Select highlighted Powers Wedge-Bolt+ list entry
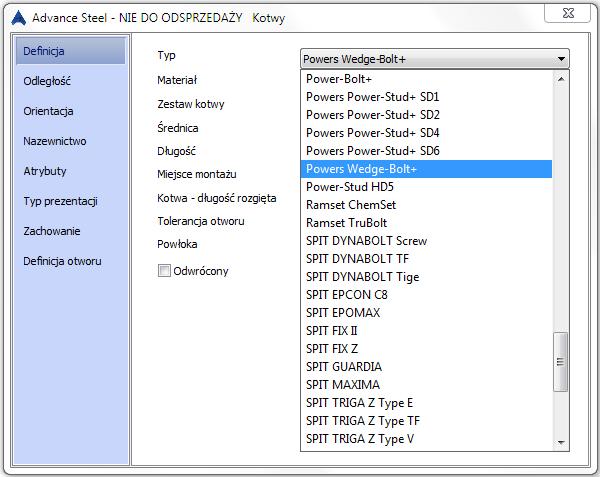Viewport: 600px width, 477px height. 426,169
